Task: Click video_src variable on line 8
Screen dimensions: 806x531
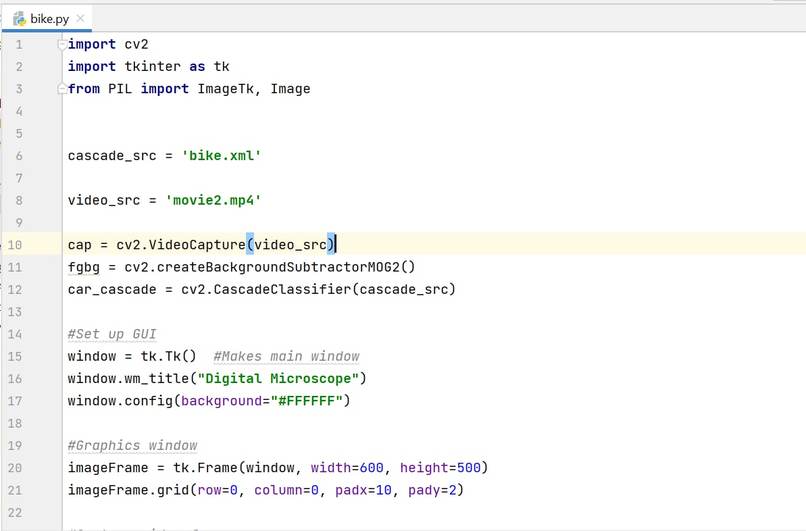Action: tap(104, 200)
